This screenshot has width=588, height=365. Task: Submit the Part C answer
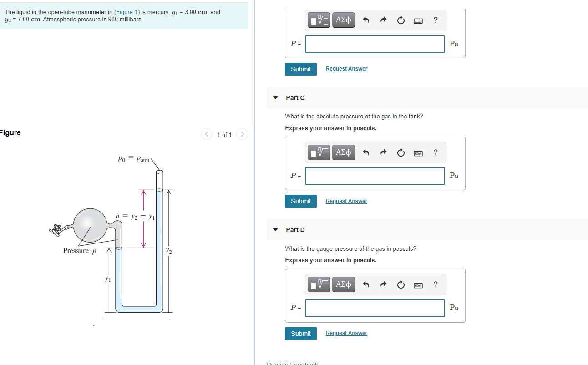[x=300, y=201]
